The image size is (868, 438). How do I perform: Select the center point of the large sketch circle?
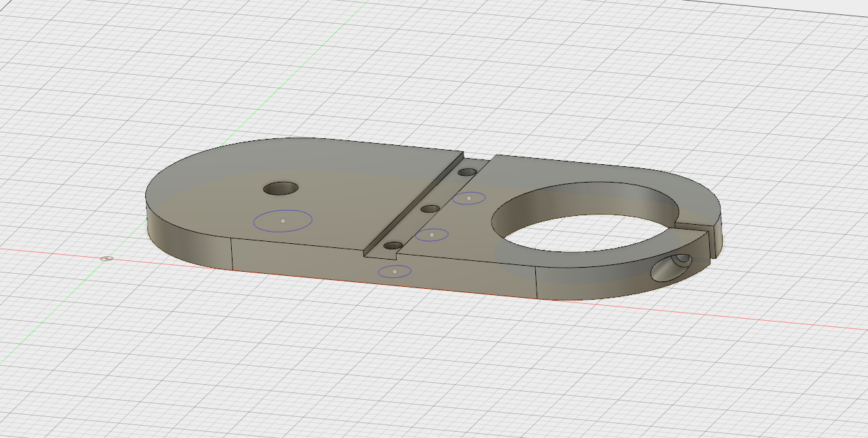point(283,221)
